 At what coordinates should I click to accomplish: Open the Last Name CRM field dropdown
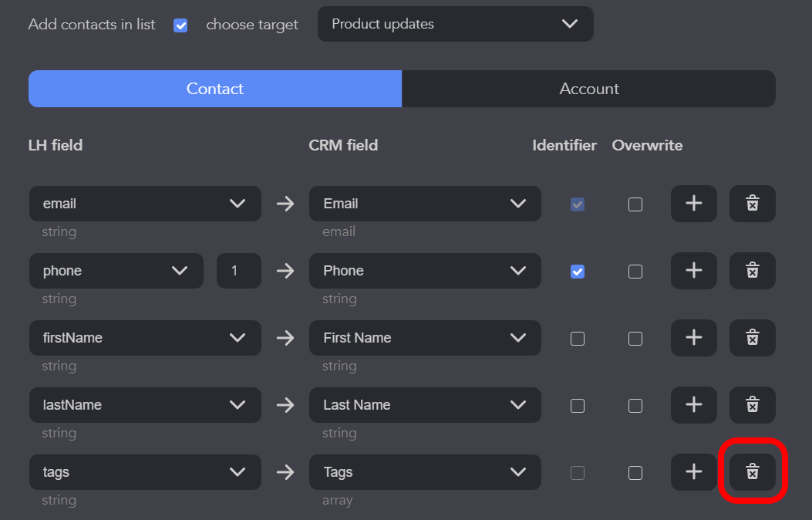click(424, 405)
